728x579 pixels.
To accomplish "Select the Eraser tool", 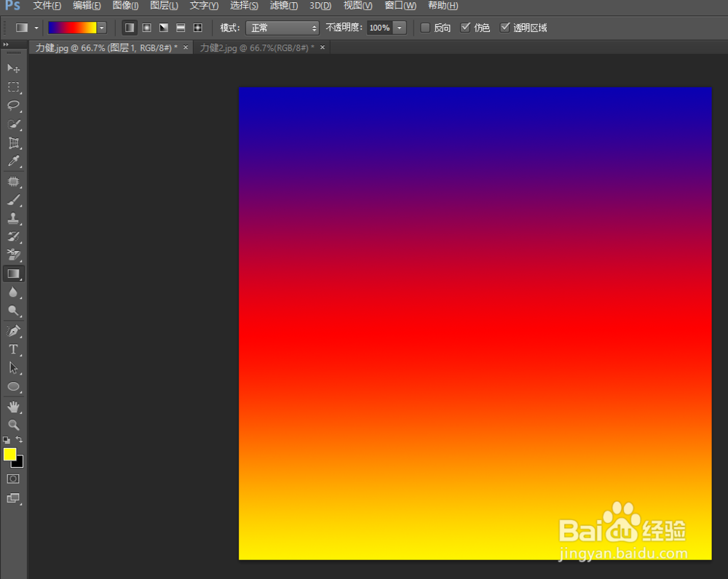I will (13, 255).
